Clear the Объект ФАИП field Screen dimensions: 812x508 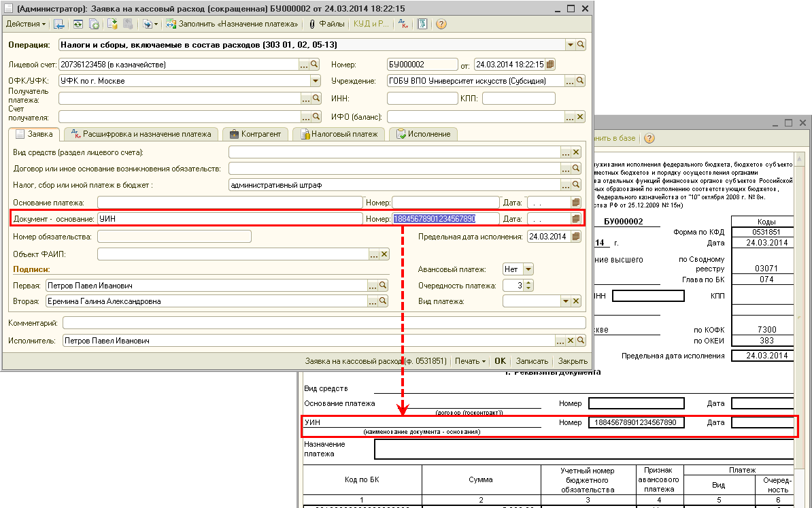pos(384,254)
